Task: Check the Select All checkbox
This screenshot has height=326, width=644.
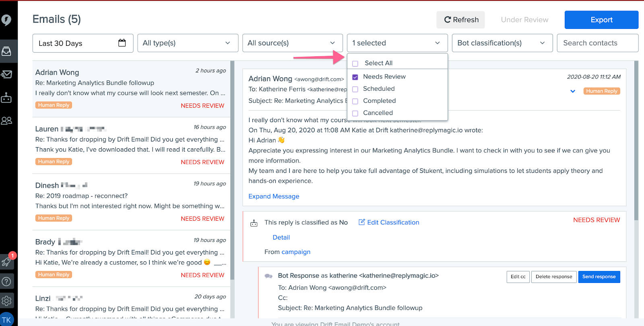Action: click(x=355, y=64)
